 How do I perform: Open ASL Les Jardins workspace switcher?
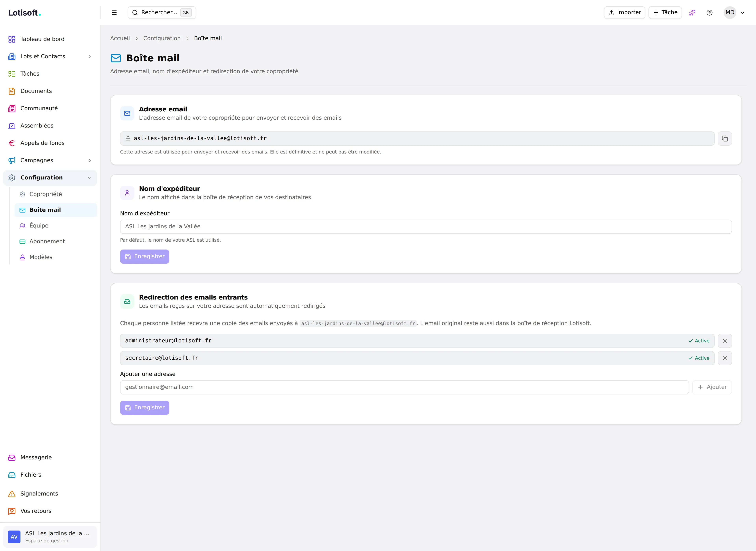(50, 537)
